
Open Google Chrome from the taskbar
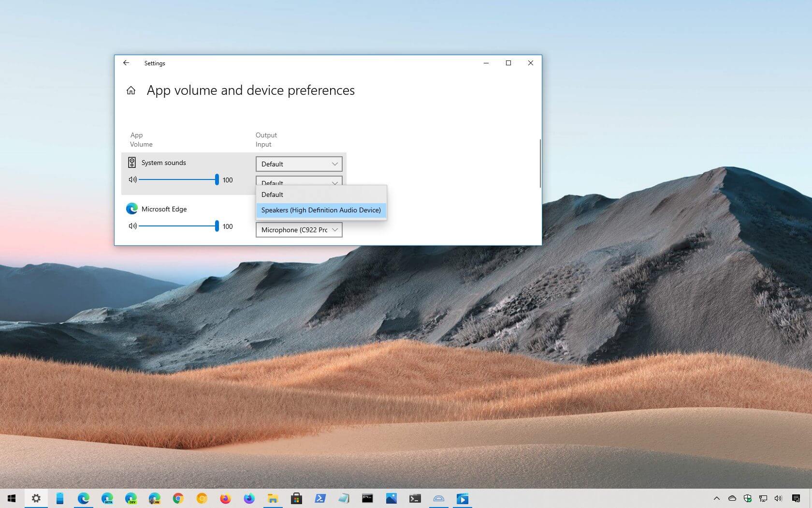coord(178,498)
